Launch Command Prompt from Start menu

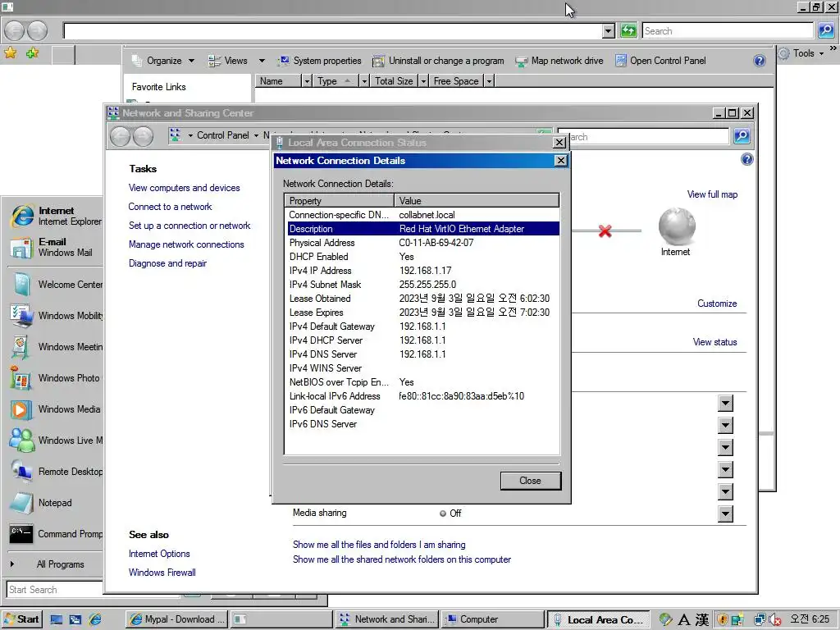56,533
